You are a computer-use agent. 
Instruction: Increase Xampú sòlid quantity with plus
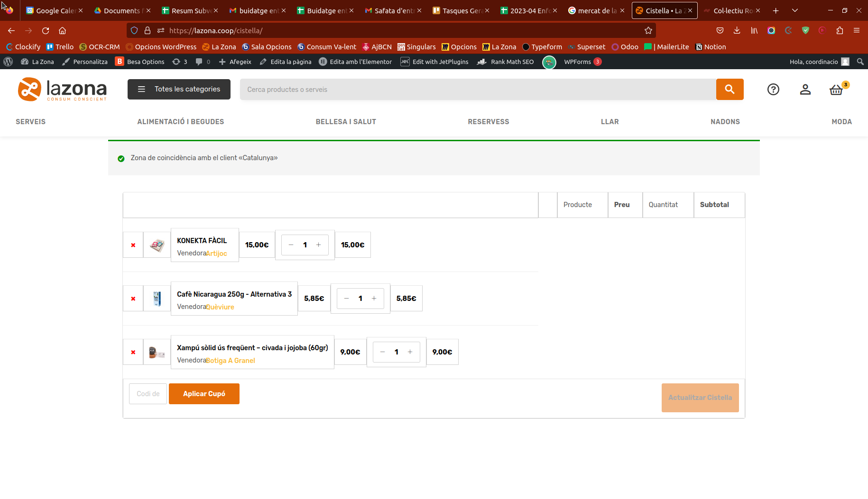[x=410, y=352]
